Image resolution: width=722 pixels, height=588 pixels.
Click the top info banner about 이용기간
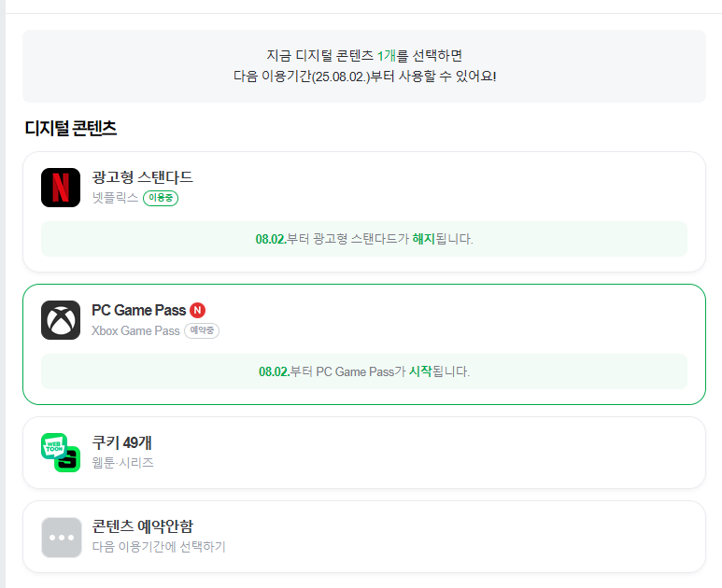[364, 66]
